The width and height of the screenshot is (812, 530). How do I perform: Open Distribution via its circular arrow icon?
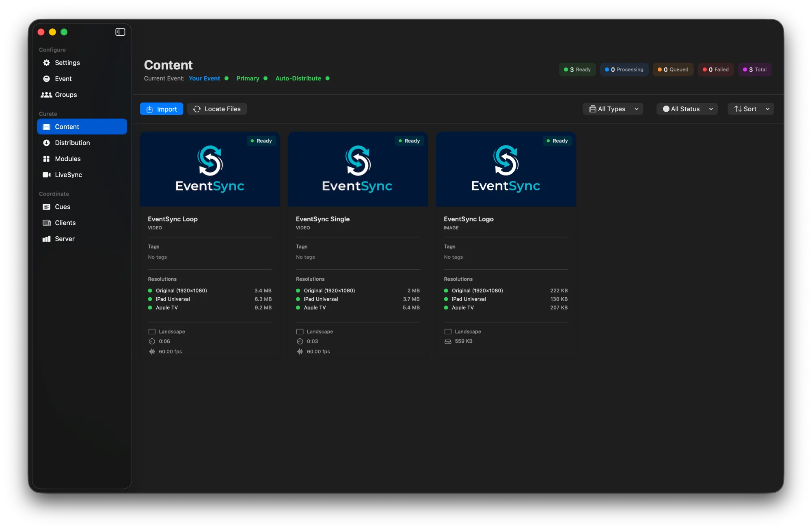point(46,143)
